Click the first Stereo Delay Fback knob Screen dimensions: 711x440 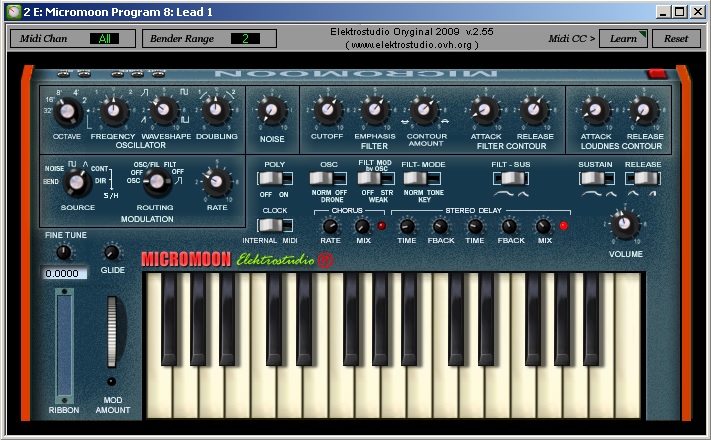[x=440, y=226]
